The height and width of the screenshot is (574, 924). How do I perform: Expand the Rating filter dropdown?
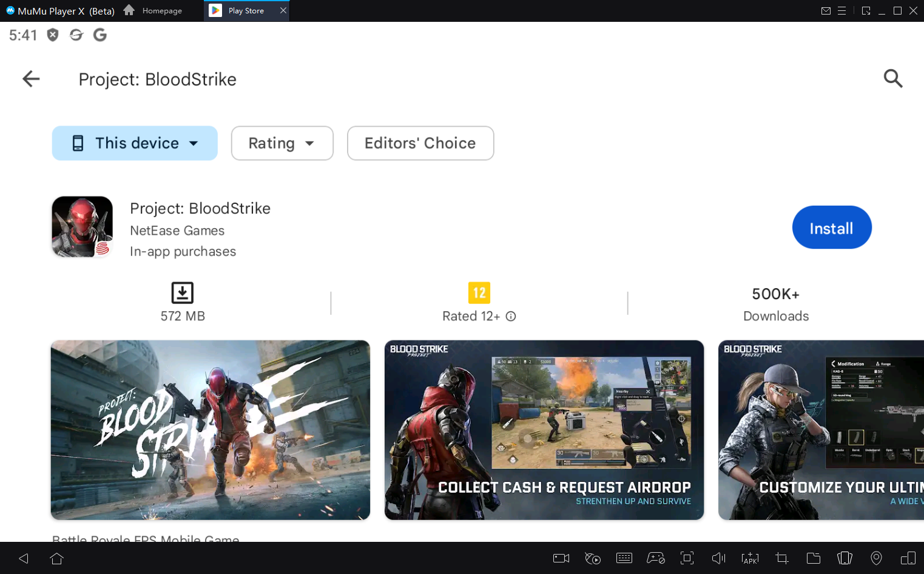tap(282, 143)
